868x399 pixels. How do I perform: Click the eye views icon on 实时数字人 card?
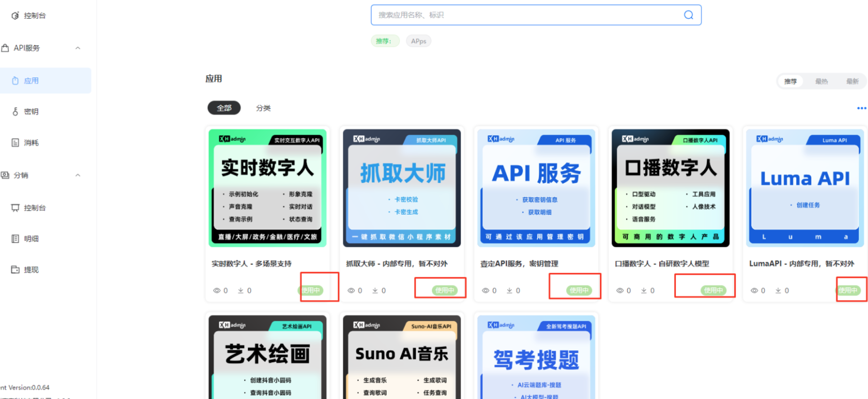pyautogui.click(x=217, y=291)
